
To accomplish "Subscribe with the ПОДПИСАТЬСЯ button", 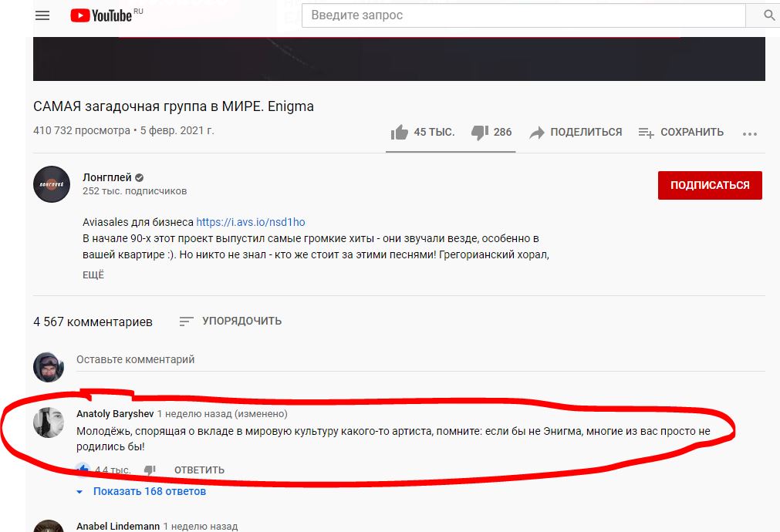I will 710,185.
